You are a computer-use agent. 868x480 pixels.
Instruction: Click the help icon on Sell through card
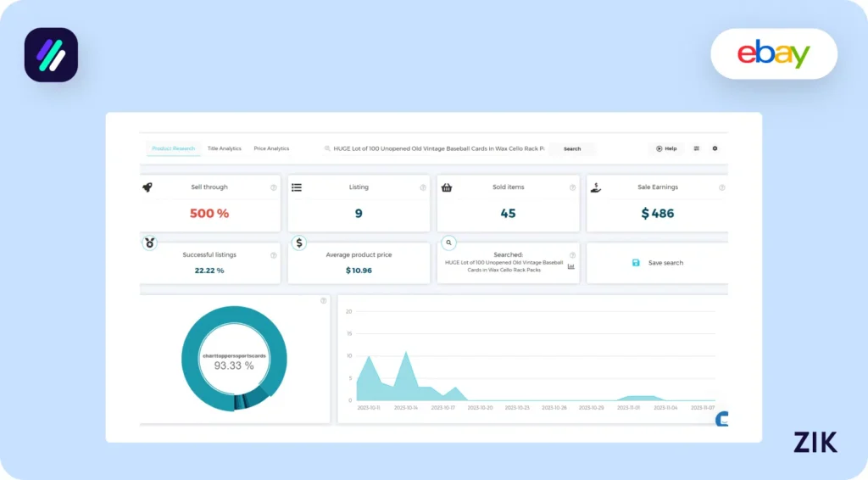(x=273, y=187)
